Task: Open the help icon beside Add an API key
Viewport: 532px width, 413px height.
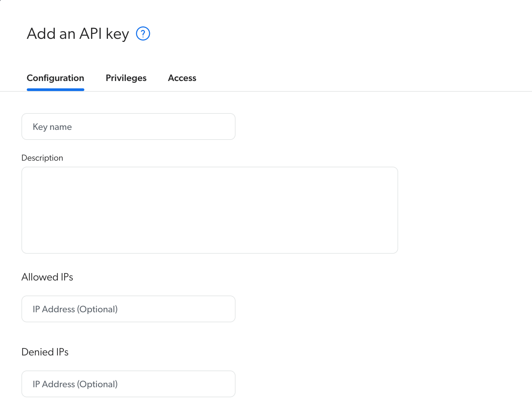Action: click(x=143, y=33)
